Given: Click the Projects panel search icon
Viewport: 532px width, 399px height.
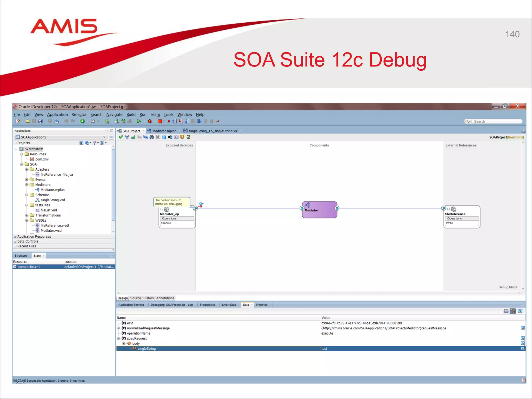Looking at the screenshot, I should click(x=81, y=143).
